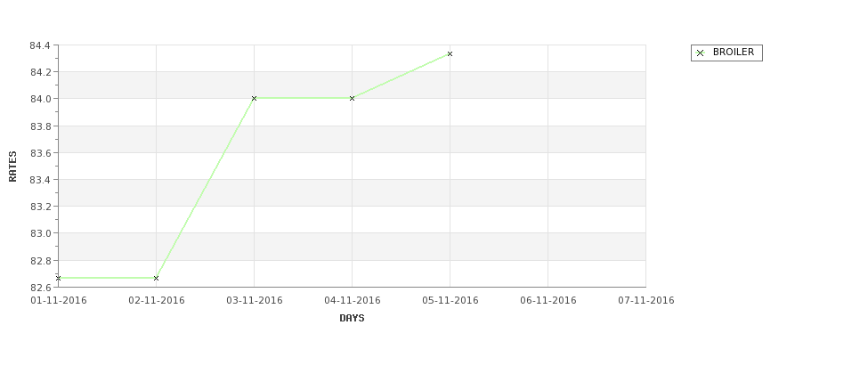Select the 06-11-2016 x-axis label
Viewport: 868px width, 382px height.
coord(548,300)
